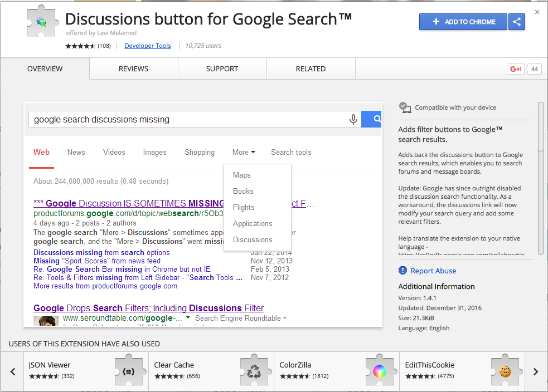Show next related extensions with right arrow
The width and height of the screenshot is (548, 392).
[535, 371]
